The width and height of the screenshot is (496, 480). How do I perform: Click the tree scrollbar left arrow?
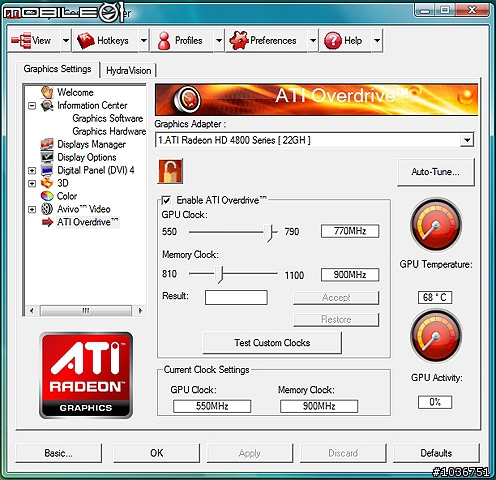coord(31,311)
